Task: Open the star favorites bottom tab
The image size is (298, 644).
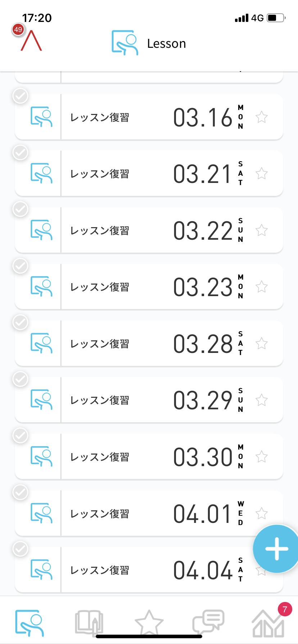Action: click(149, 622)
